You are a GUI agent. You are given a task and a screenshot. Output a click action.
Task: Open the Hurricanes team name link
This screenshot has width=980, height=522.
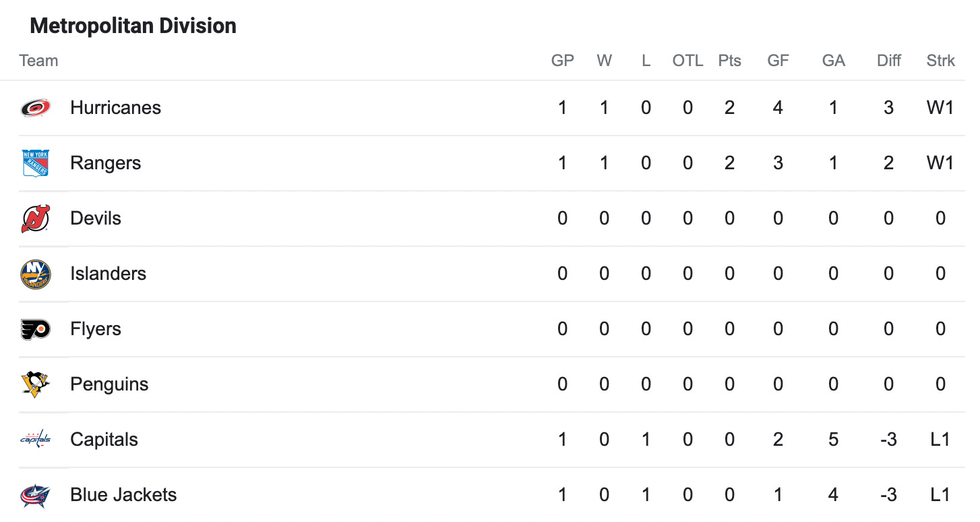click(115, 108)
